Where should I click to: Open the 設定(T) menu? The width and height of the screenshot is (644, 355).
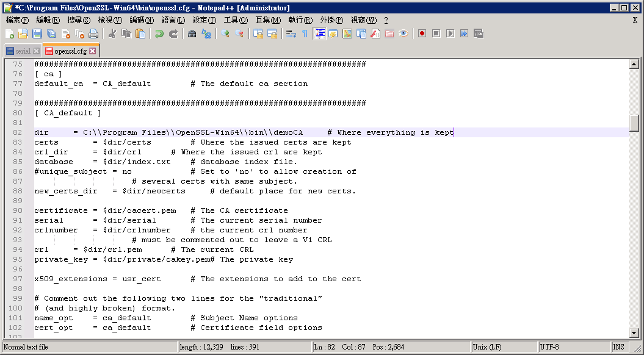[204, 20]
